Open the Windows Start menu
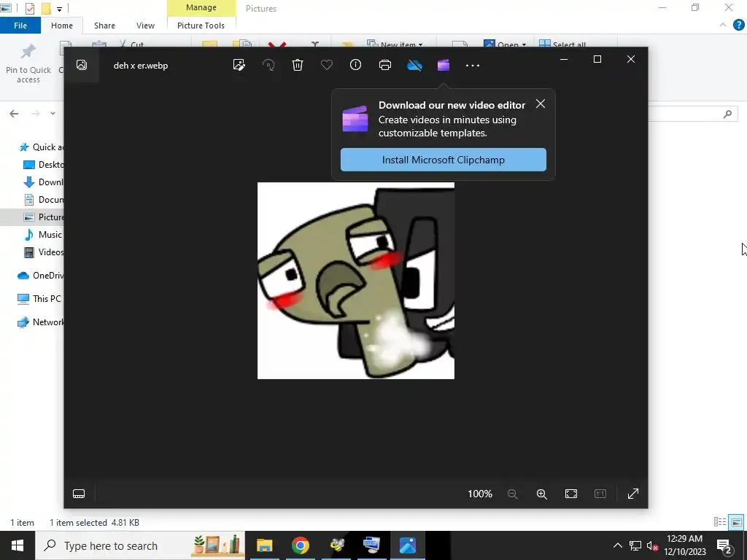 [18, 545]
